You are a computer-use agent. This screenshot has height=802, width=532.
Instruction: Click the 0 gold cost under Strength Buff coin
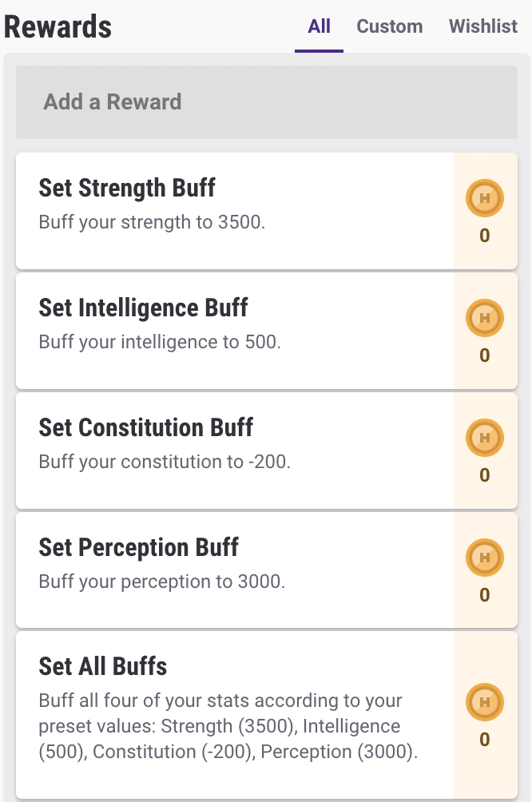(484, 236)
